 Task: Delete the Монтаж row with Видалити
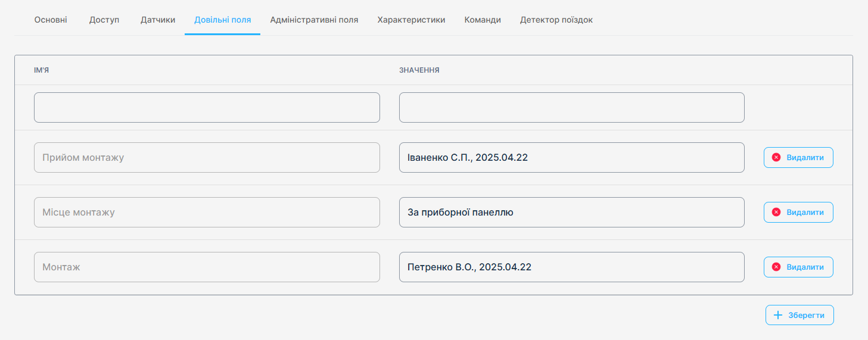coord(798,267)
